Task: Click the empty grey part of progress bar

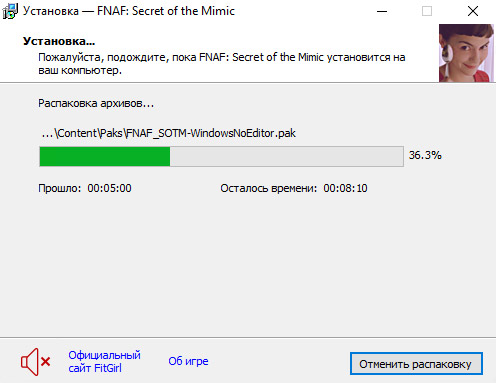Action: click(x=287, y=156)
